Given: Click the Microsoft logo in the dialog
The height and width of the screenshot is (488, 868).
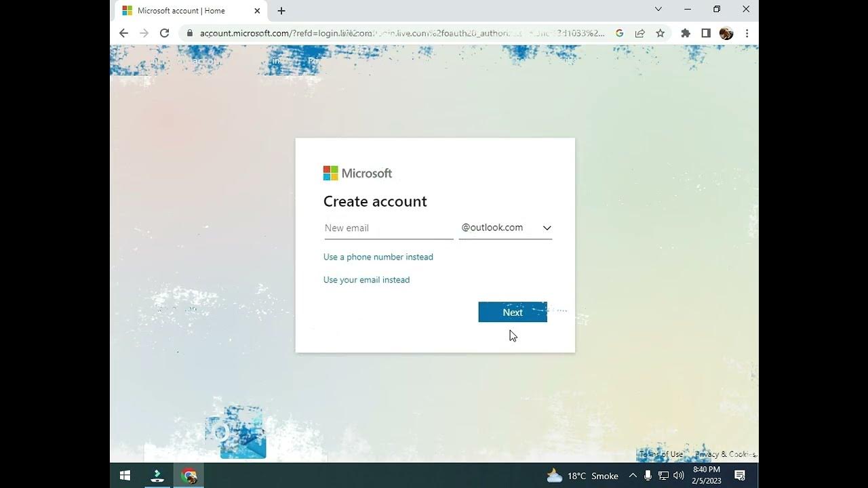Looking at the screenshot, I should pos(358,174).
